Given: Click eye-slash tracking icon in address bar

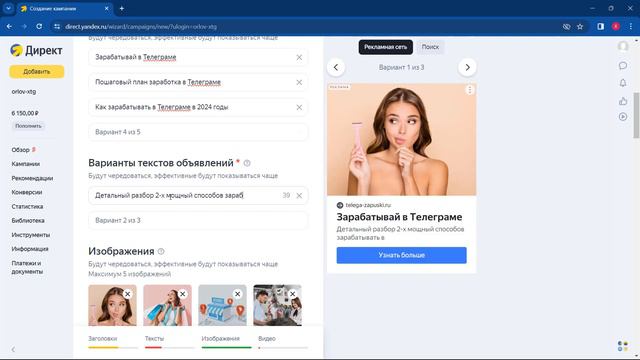Looking at the screenshot, I should 566,27.
